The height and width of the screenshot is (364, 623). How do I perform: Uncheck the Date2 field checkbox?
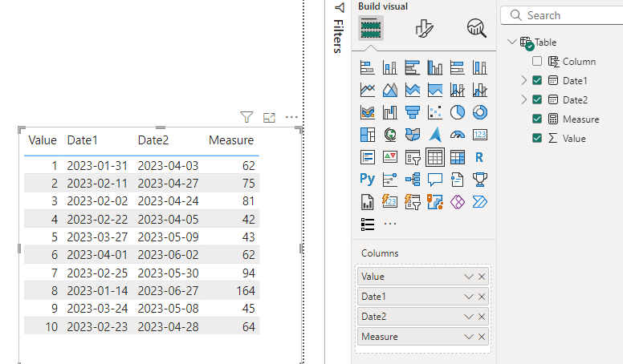[537, 99]
